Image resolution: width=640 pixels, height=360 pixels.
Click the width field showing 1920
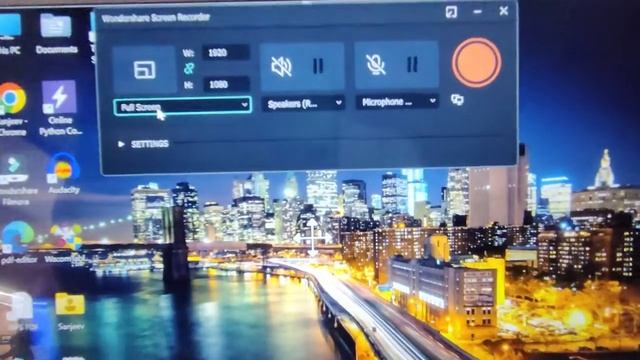tap(226, 53)
